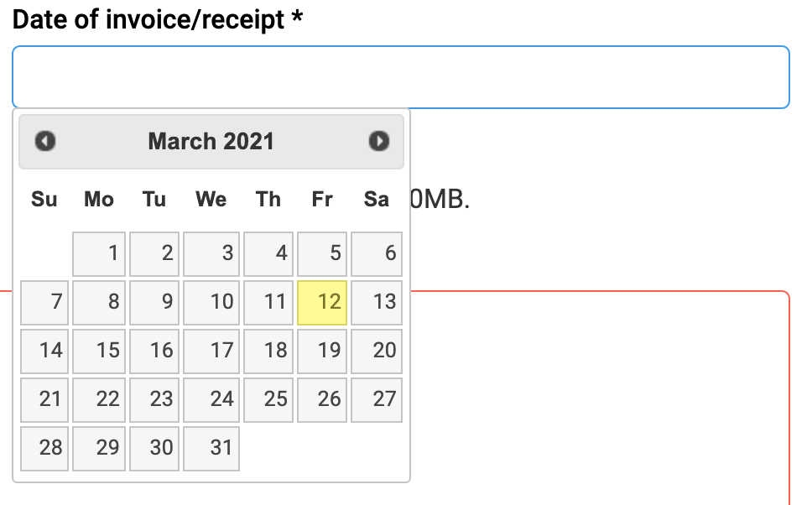Pick March 15 from the calendar

99,351
